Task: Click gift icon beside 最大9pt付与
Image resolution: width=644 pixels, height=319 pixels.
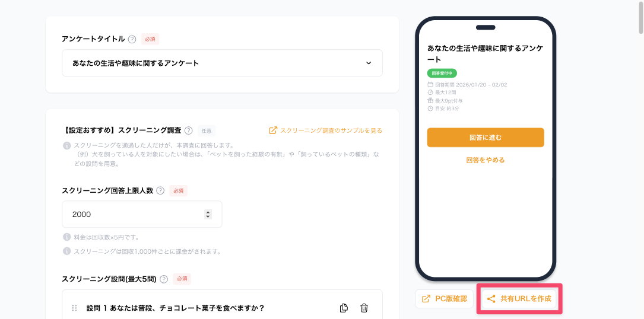Action: (x=430, y=101)
